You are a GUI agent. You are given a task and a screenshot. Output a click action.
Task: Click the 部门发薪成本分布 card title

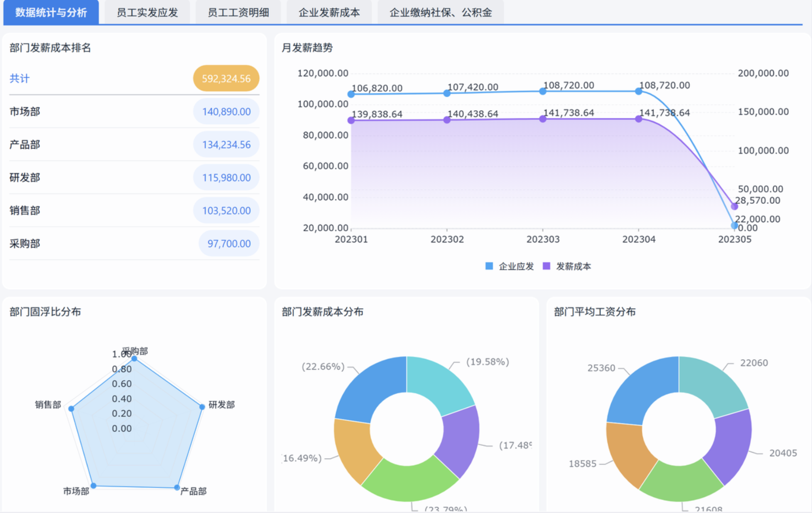pos(323,312)
